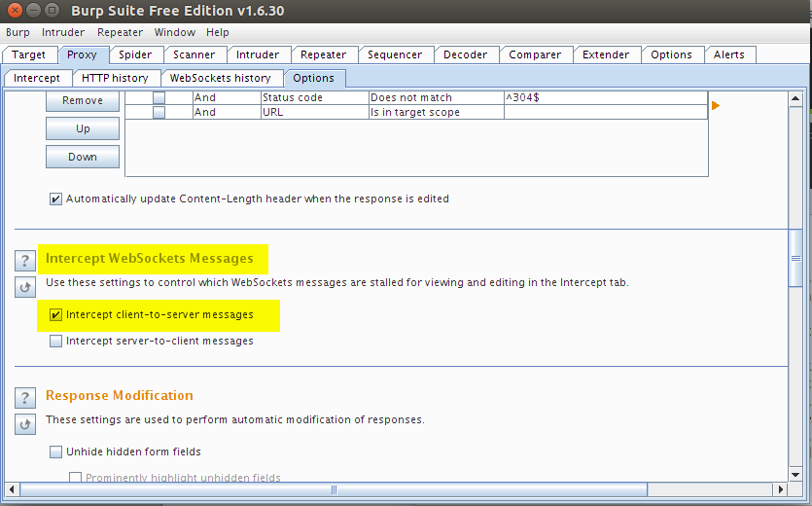Screen dimensions: 812x506
Task: Select the Proxy Options sub-tab
Action: (313, 78)
